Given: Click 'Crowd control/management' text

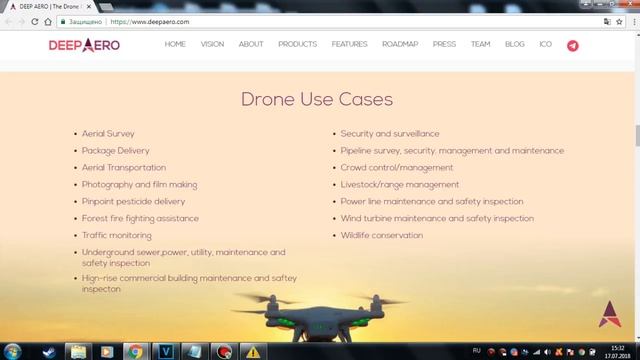Looking at the screenshot, I should click(x=397, y=168).
